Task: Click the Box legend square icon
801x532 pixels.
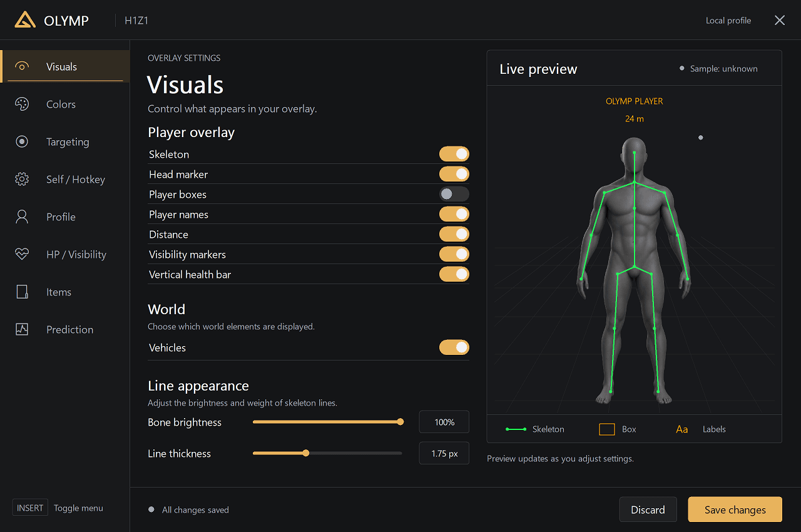Action: click(607, 429)
